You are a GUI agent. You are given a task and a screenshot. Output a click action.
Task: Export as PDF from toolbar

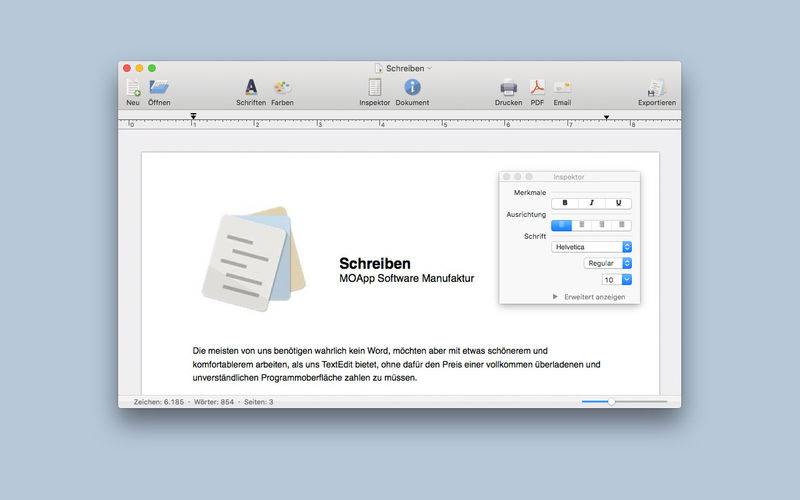pyautogui.click(x=537, y=87)
